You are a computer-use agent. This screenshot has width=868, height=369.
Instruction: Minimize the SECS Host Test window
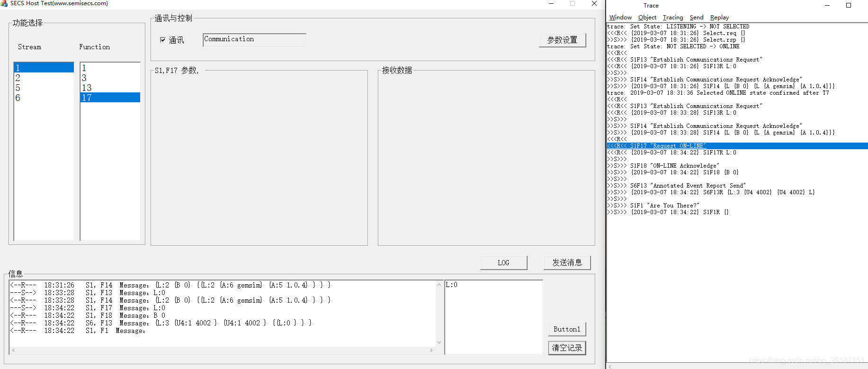tap(551, 4)
